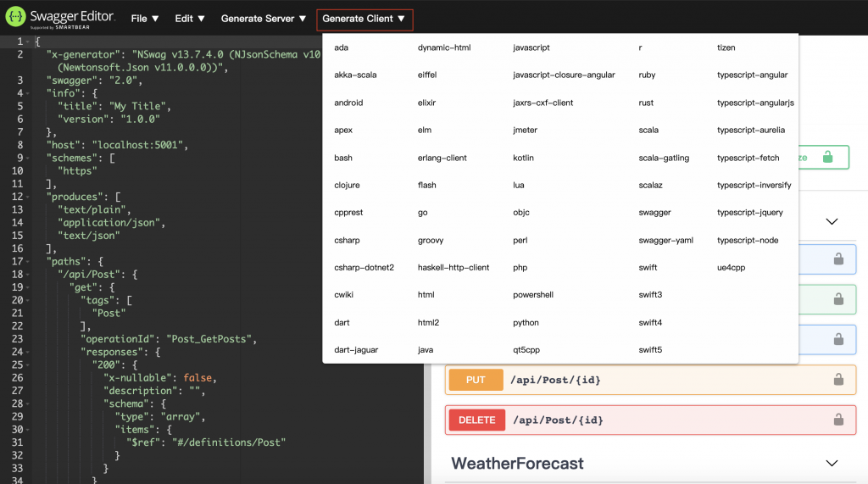This screenshot has height=484, width=868.
Task: Select powershell client generator
Action: (x=532, y=295)
